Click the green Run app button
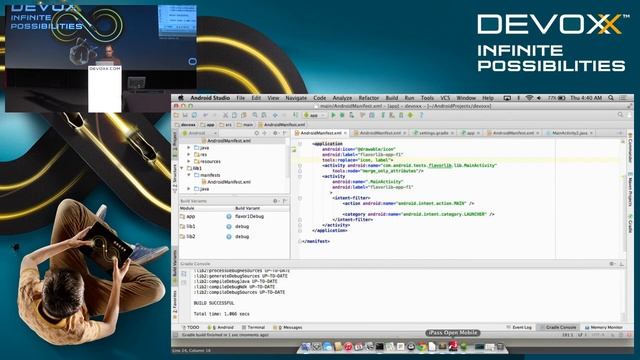The width and height of the screenshot is (640, 360). pos(333,116)
